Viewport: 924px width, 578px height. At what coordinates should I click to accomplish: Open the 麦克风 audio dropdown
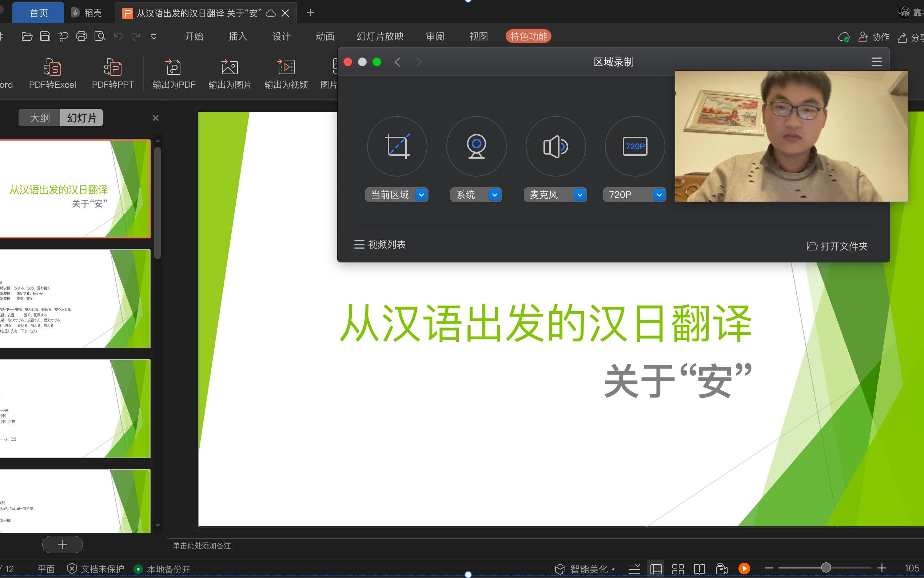click(555, 195)
